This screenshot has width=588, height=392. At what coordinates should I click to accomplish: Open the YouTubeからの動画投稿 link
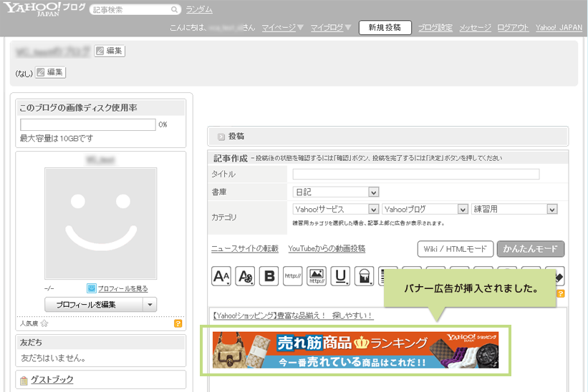(327, 249)
